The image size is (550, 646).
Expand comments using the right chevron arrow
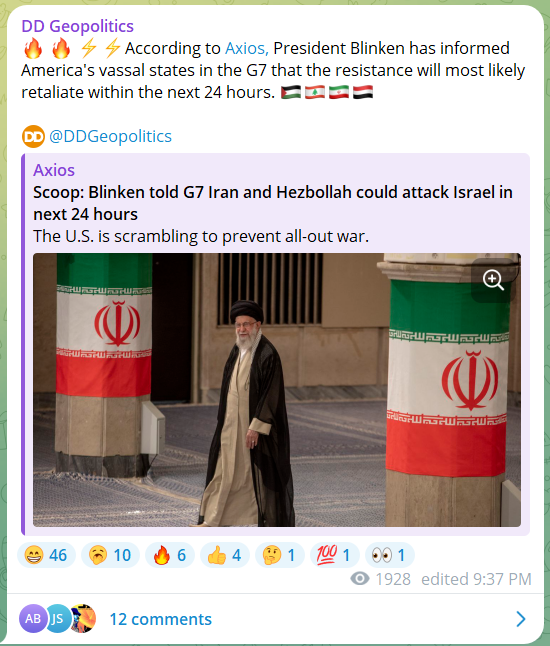pyautogui.click(x=521, y=619)
